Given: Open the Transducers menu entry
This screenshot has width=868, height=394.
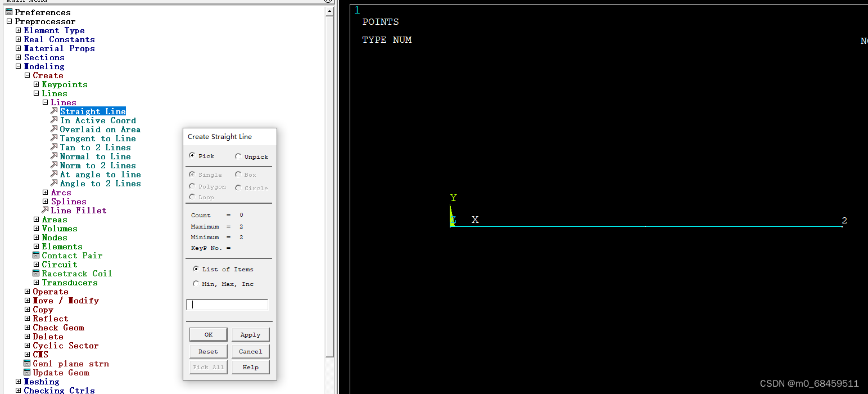Looking at the screenshot, I should tap(70, 283).
